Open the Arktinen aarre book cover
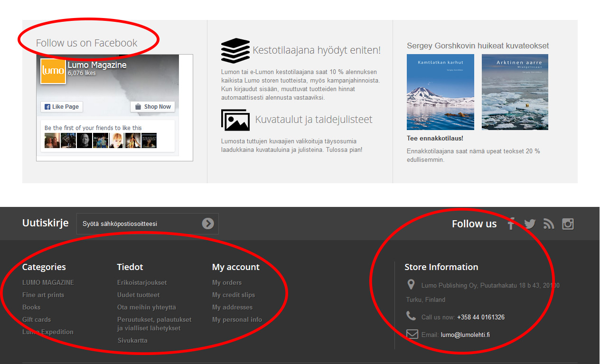The height and width of the screenshot is (364, 600). [515, 92]
